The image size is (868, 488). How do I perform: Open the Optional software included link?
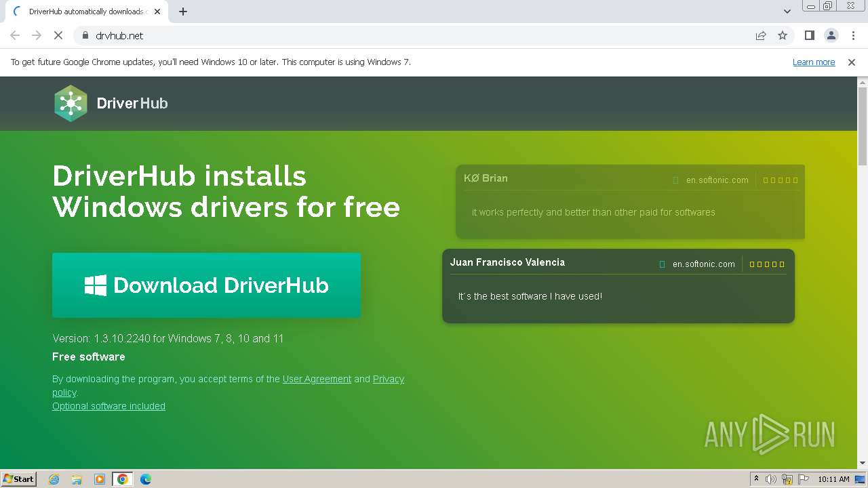point(108,406)
